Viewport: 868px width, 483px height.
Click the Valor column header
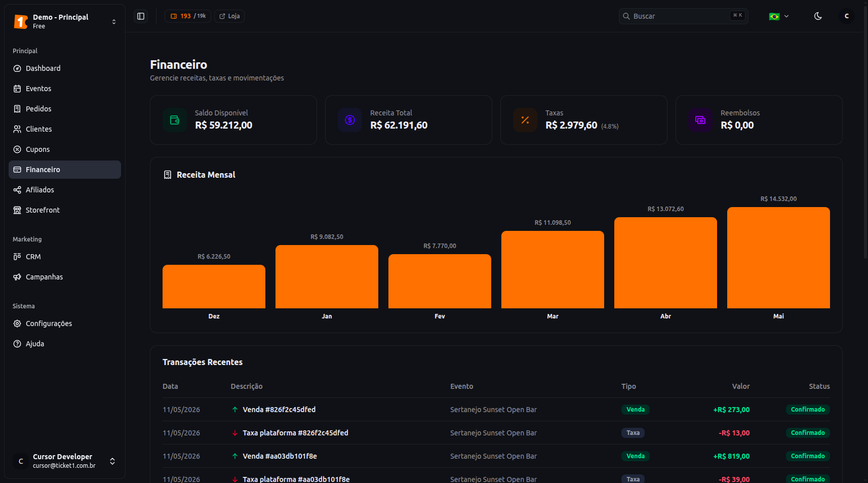[741, 386]
